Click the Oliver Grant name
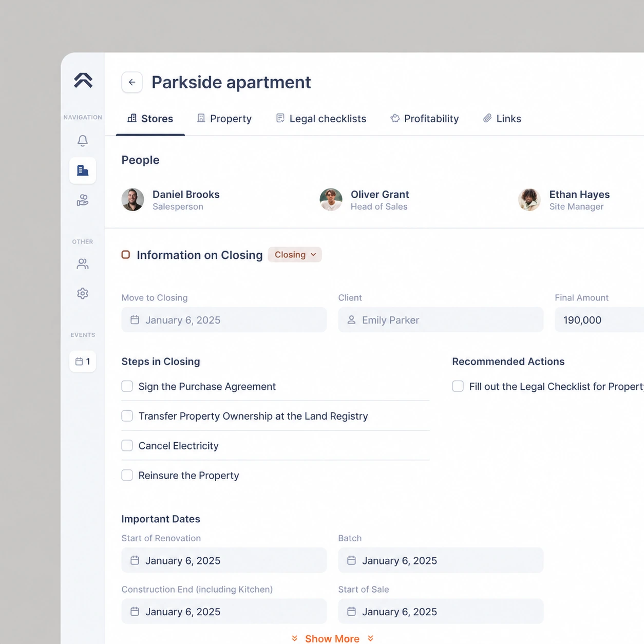 click(x=380, y=195)
